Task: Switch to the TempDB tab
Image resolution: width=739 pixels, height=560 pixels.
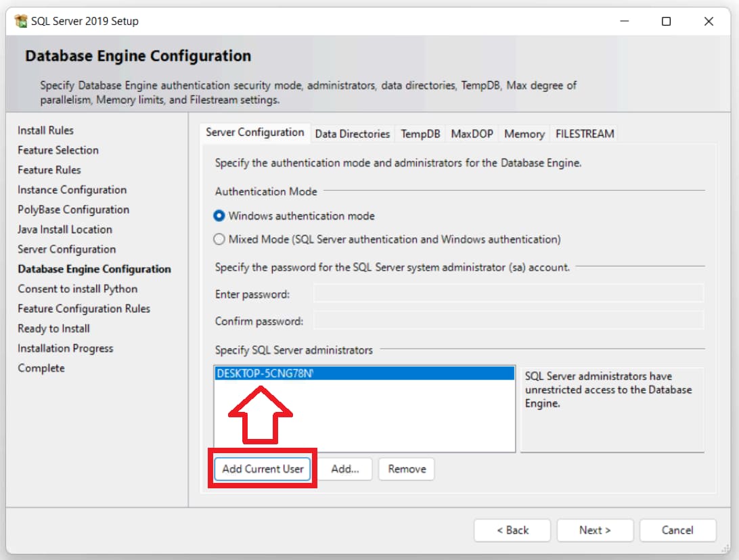Action: (x=420, y=134)
